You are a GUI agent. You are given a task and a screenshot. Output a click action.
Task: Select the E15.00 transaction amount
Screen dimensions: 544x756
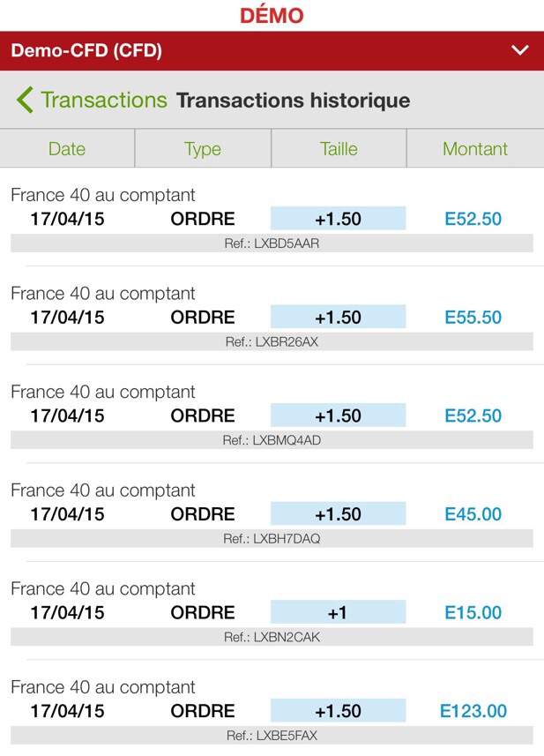pyautogui.click(x=473, y=613)
